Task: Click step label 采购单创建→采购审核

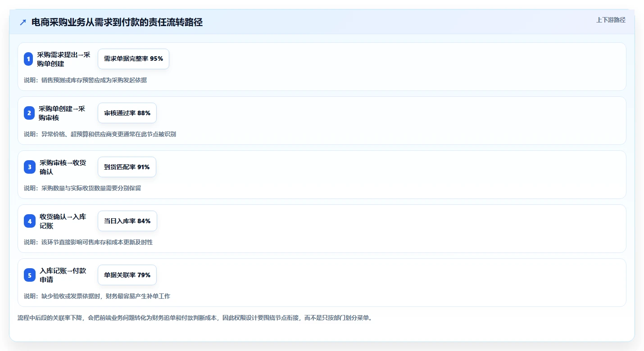Action: point(62,113)
